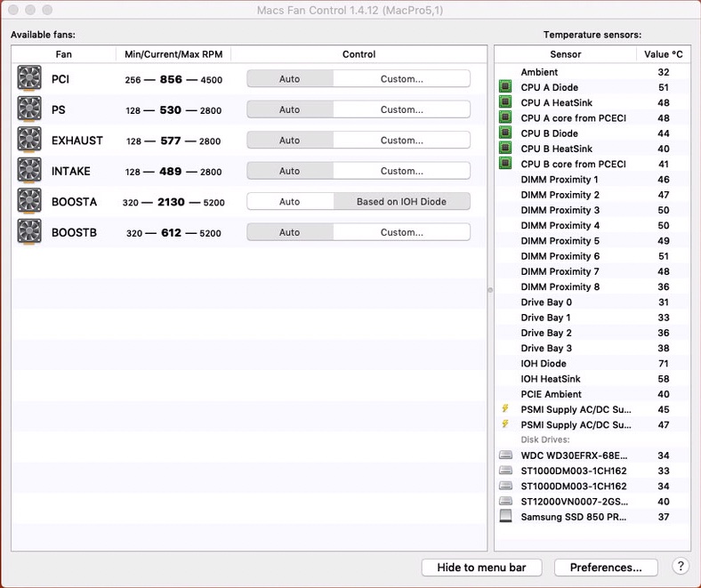
Task: Click the PS fan icon
Action: tap(29, 109)
